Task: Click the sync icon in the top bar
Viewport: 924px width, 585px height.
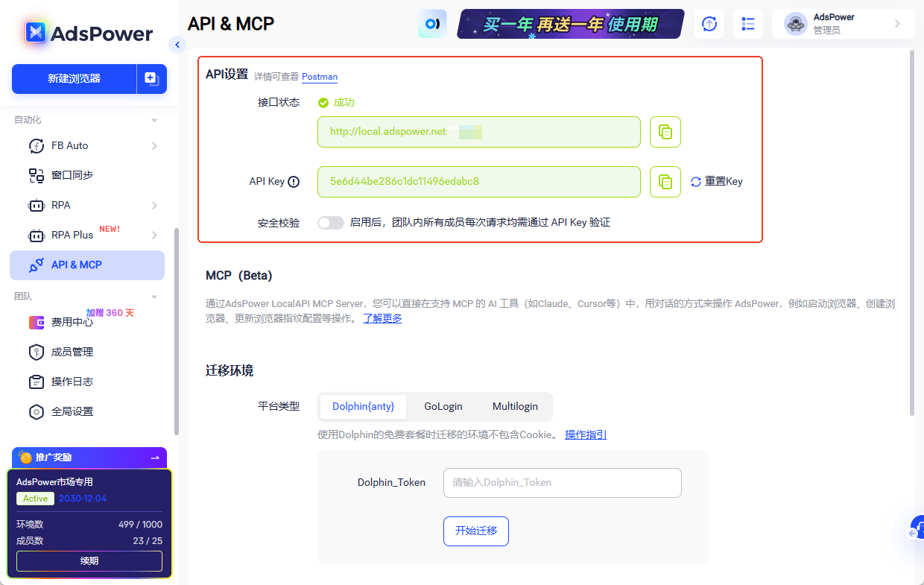Action: point(709,23)
